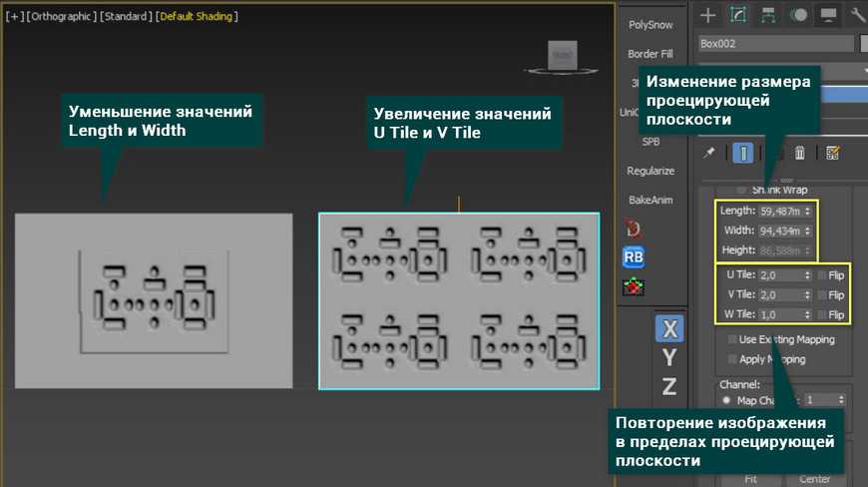The width and height of the screenshot is (868, 487).
Task: Open the Configure Modifier Sets icon
Action: (x=832, y=153)
